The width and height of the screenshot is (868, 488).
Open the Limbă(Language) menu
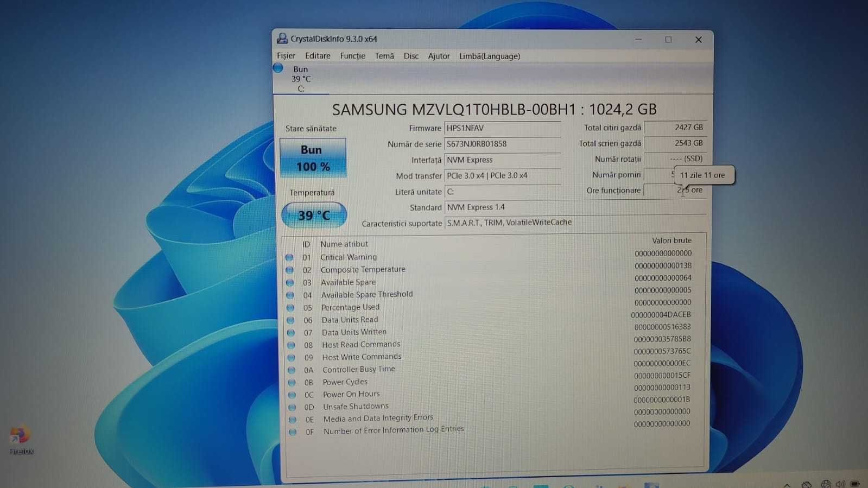point(490,56)
